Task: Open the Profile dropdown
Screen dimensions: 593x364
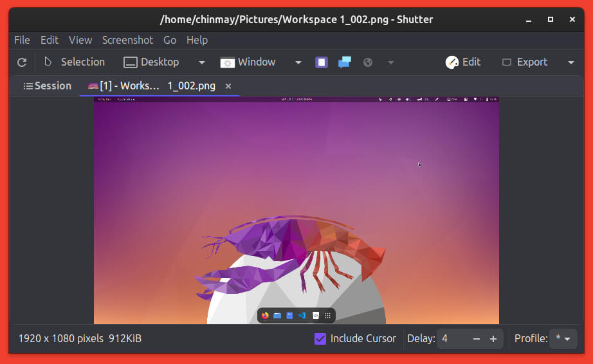Action: click(563, 339)
